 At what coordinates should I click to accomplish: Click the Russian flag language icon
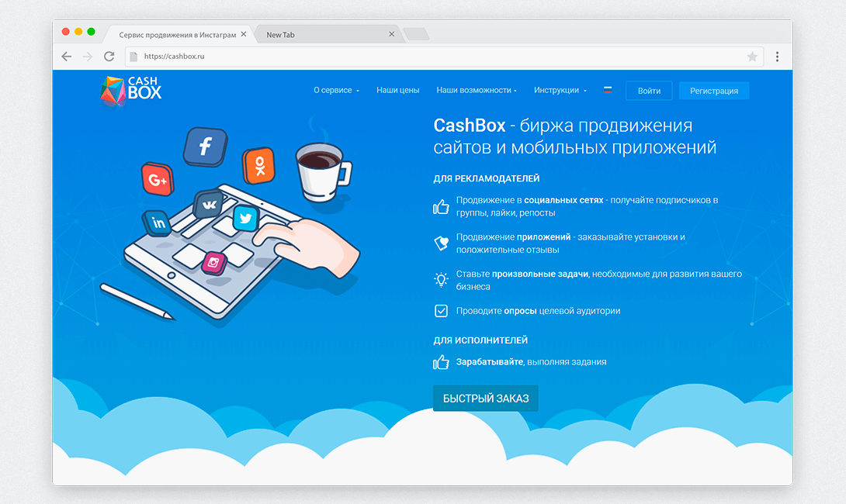[608, 90]
